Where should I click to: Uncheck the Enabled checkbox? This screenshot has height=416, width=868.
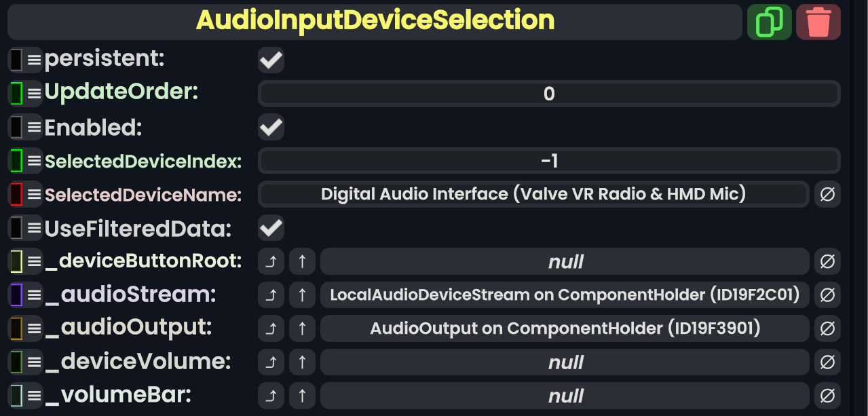pos(271,128)
